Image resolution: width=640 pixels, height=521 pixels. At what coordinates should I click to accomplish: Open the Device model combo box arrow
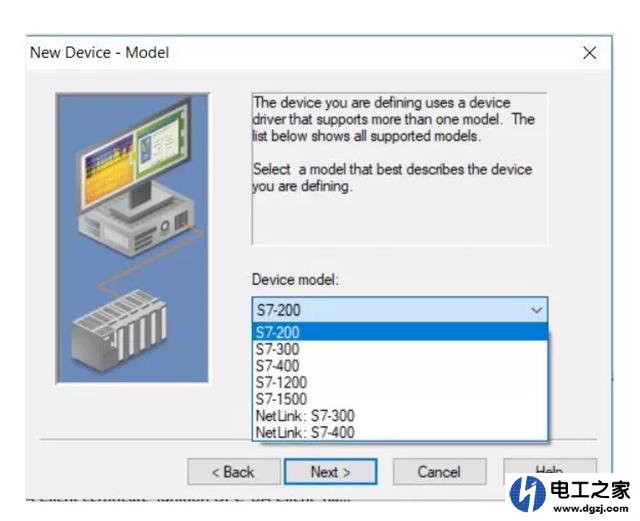(x=536, y=310)
